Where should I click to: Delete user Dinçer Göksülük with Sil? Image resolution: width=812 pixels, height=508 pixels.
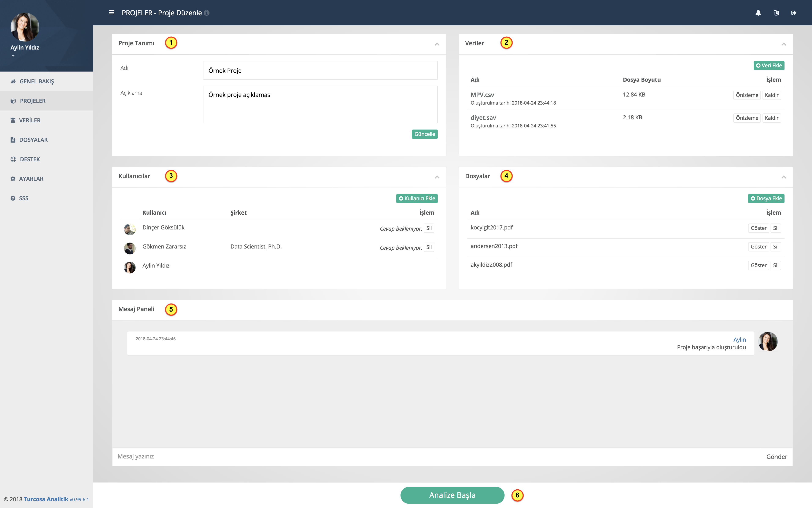pos(429,228)
